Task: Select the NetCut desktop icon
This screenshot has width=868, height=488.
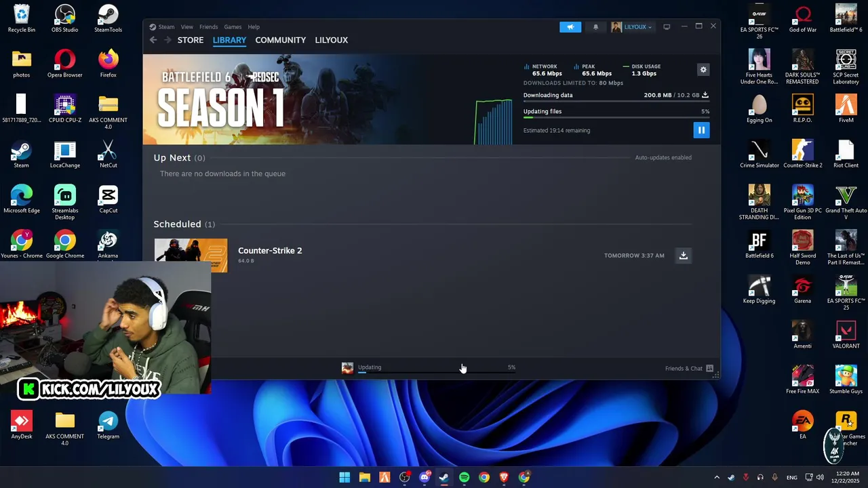Action: point(108,154)
